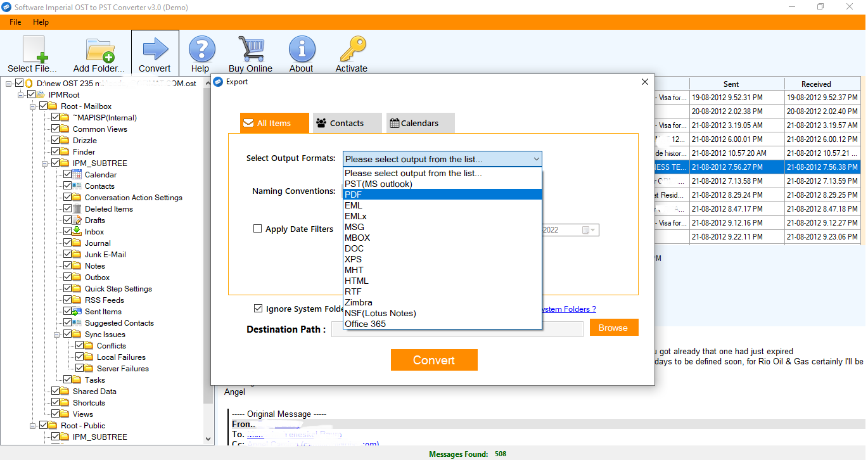Open the Help menu in menu bar
Screen dimensions: 868x460
pyautogui.click(x=41, y=22)
